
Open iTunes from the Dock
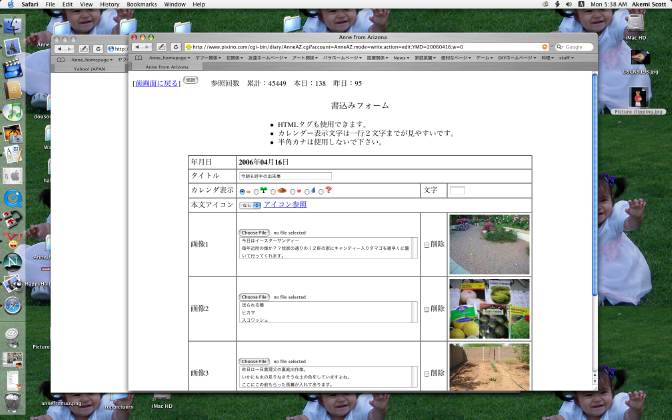pos(12,112)
